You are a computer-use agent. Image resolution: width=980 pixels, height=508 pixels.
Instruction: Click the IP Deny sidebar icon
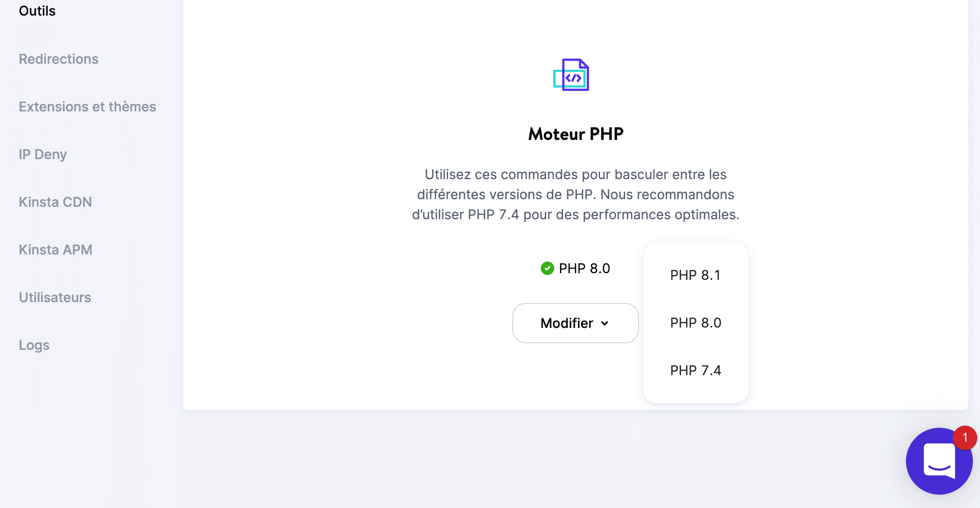coord(41,154)
